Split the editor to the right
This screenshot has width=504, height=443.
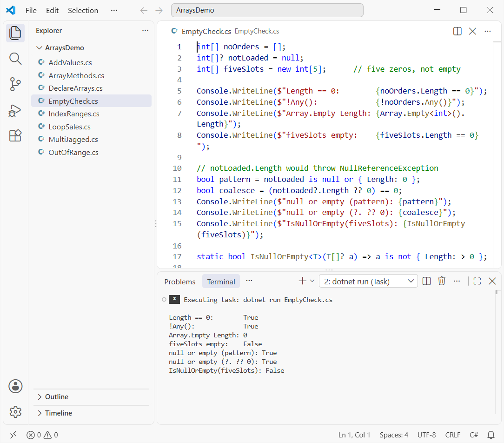(457, 31)
